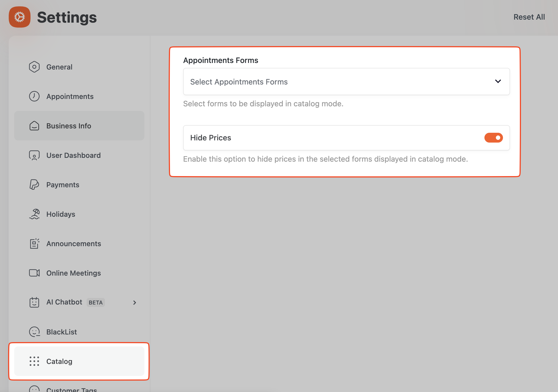Image resolution: width=558 pixels, height=392 pixels.
Task: Click the Payments PayPal icon
Action: pyautogui.click(x=34, y=185)
